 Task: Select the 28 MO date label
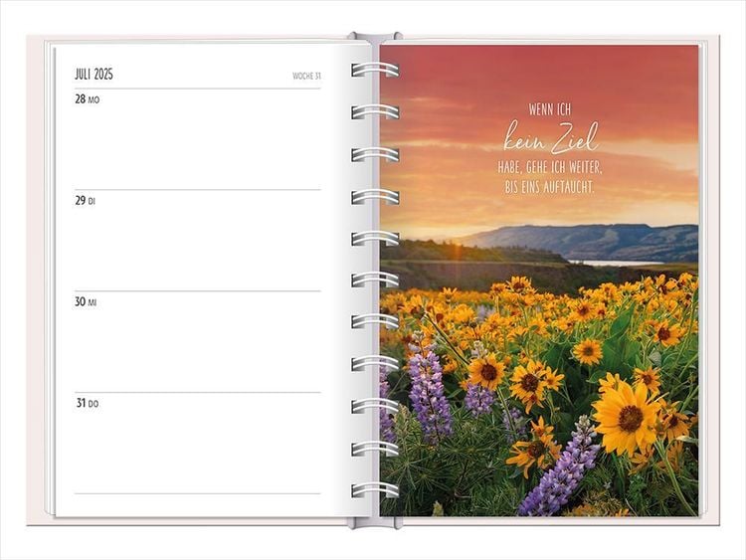(88, 99)
